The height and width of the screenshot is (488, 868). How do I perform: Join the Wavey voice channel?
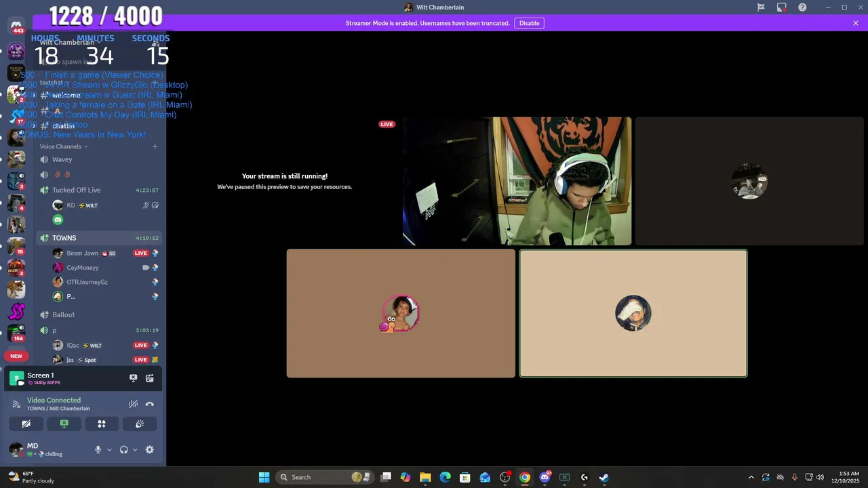click(x=99, y=159)
